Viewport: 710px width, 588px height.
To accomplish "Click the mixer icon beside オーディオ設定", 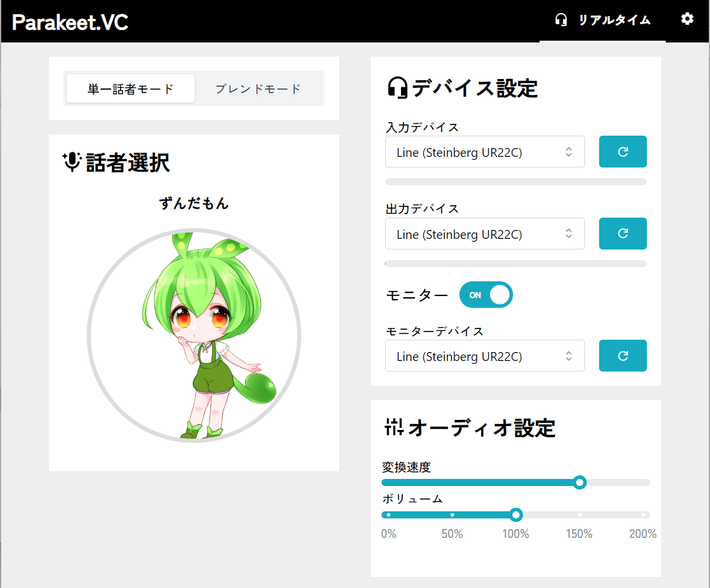I will [394, 426].
